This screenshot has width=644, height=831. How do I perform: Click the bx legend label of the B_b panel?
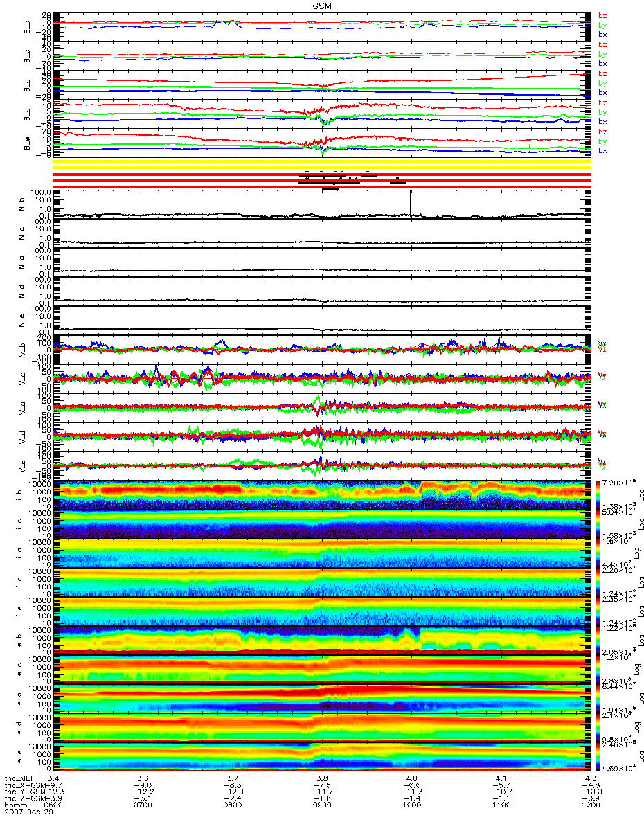602,33
